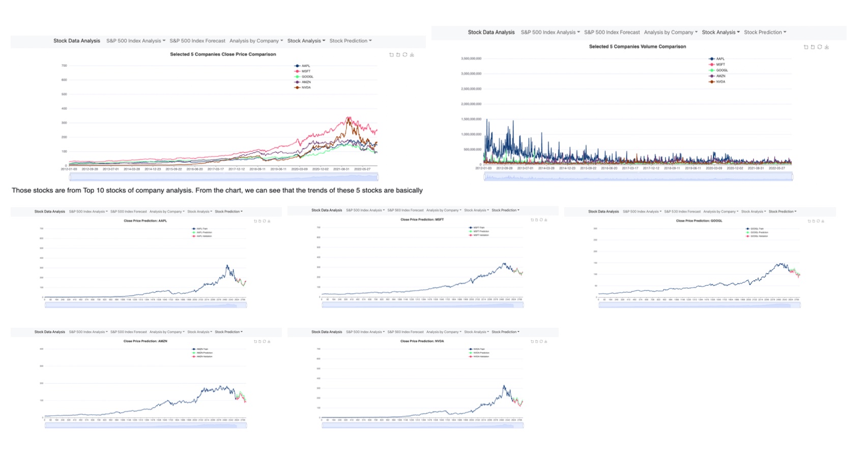Restore the NVDA prediction chart view
This screenshot has height=455, width=868.
[541, 342]
